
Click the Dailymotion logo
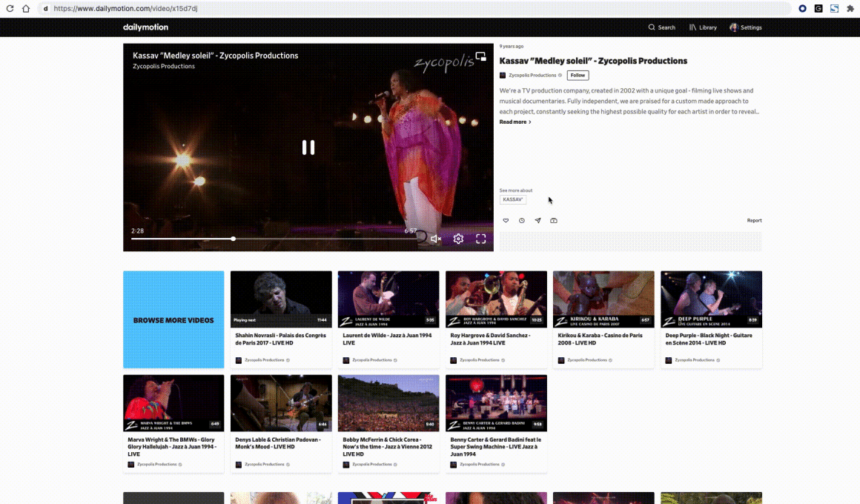pyautogui.click(x=145, y=27)
